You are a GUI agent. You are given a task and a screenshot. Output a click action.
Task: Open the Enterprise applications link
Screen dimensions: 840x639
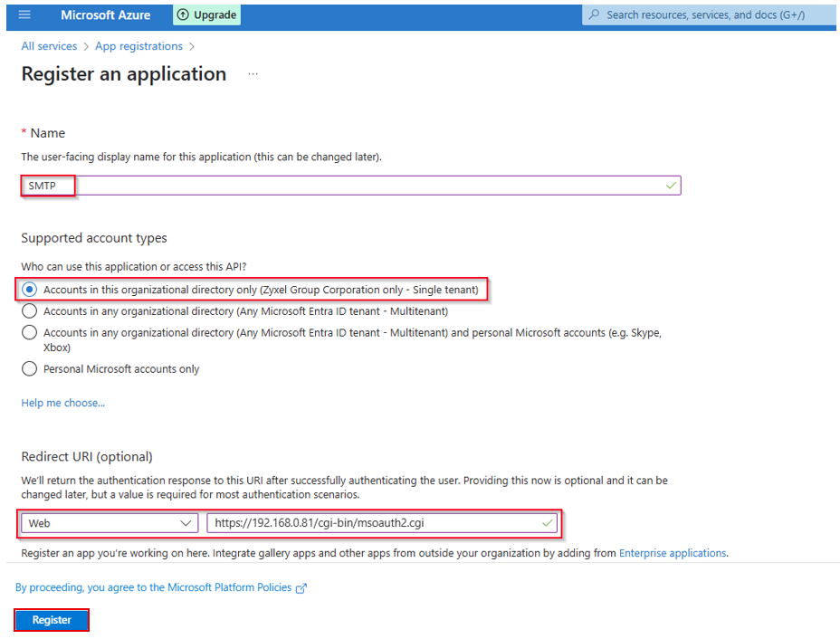click(673, 553)
